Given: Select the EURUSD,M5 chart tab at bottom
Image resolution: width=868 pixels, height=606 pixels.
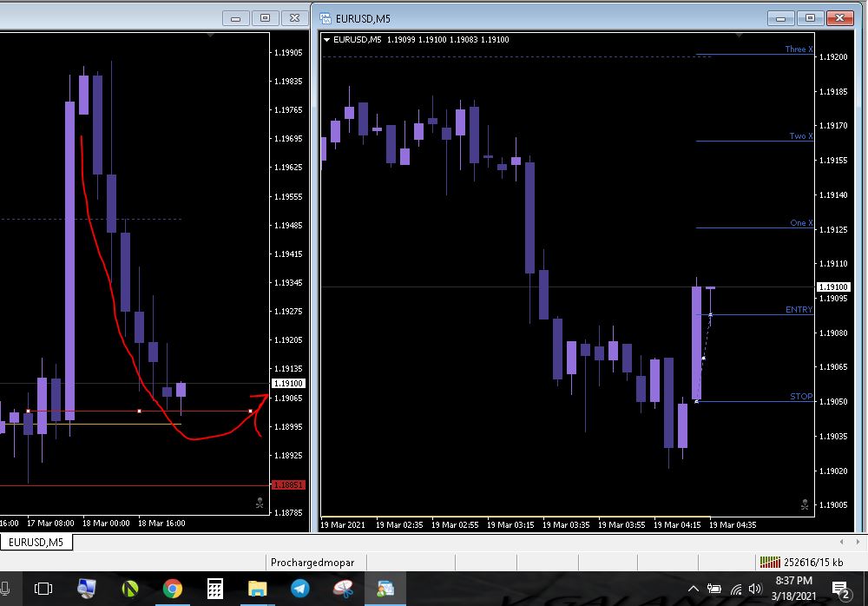Looking at the screenshot, I should pyautogui.click(x=36, y=543).
